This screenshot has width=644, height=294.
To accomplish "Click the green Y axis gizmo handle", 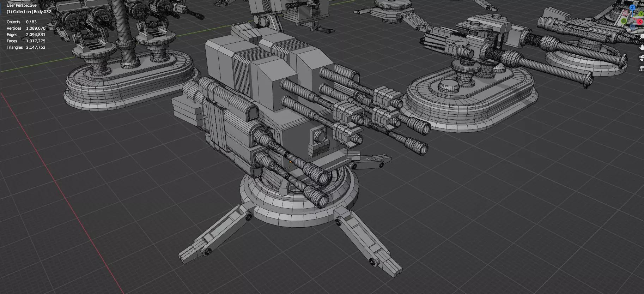I will (641, 14).
